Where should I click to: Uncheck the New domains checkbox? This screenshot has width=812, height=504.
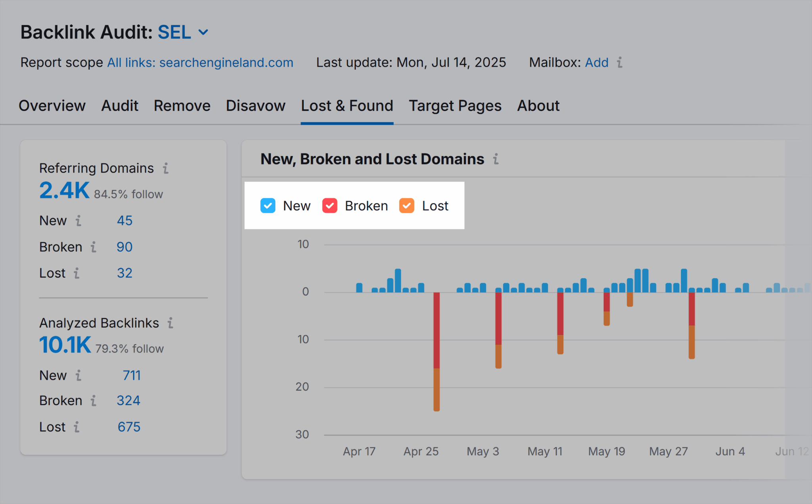[x=268, y=206]
